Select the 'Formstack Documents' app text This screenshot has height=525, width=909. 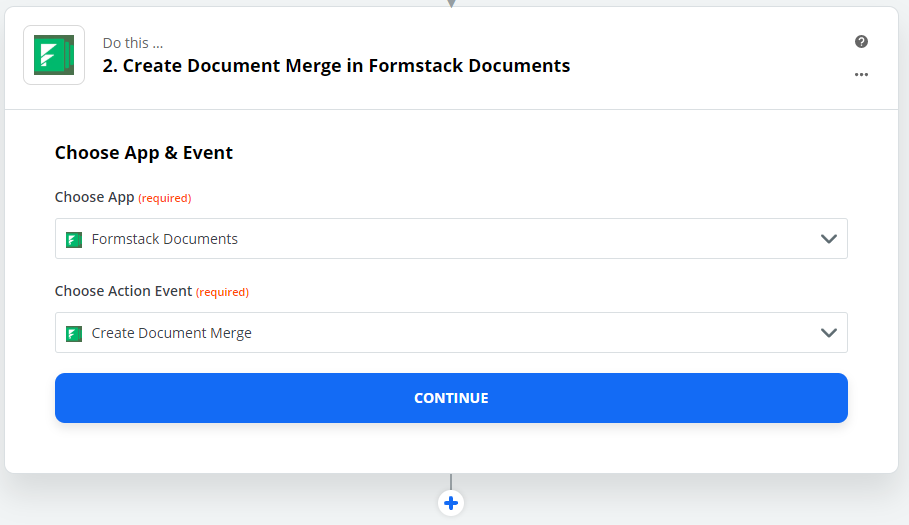[165, 239]
